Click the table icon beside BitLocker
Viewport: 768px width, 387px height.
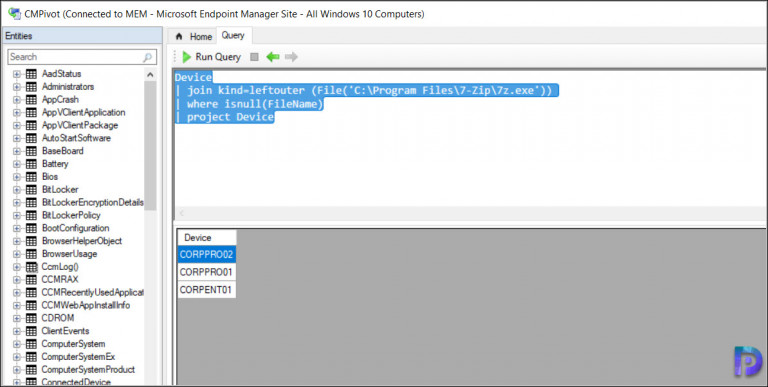tap(31, 190)
